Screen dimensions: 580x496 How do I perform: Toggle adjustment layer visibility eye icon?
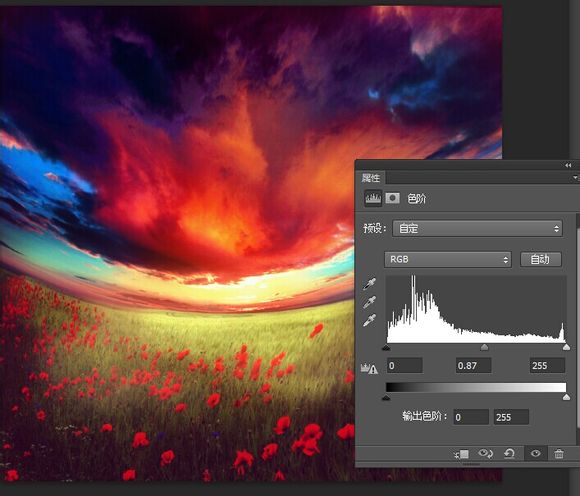[535, 453]
